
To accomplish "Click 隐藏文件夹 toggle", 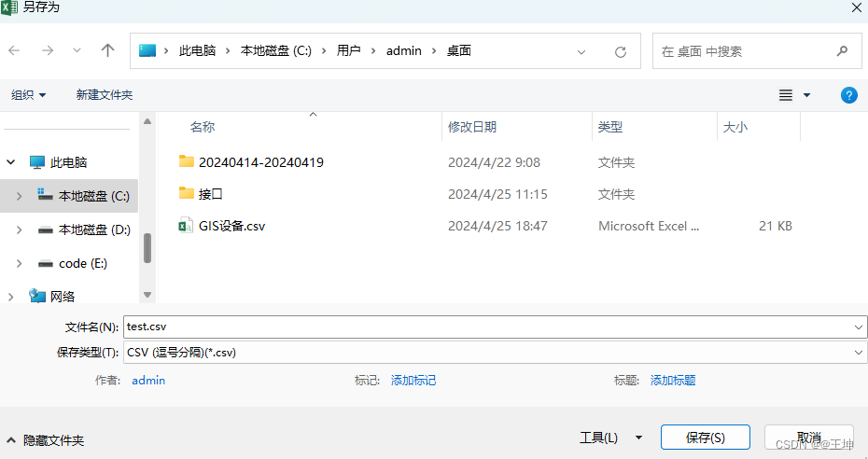I will pos(46,440).
